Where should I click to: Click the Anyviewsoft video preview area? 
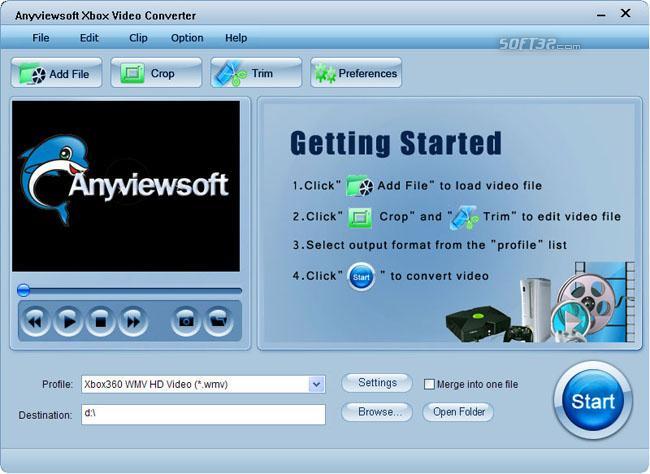pyautogui.click(x=126, y=186)
